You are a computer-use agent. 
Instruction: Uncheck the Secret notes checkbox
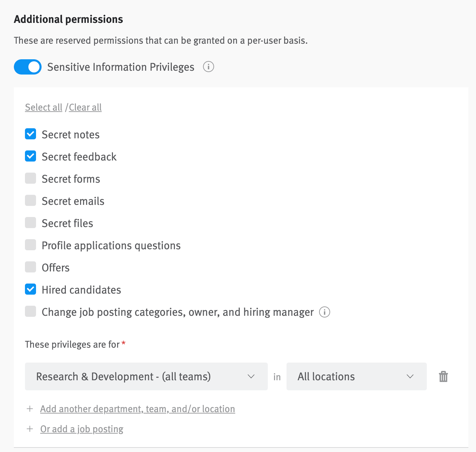pyautogui.click(x=30, y=134)
